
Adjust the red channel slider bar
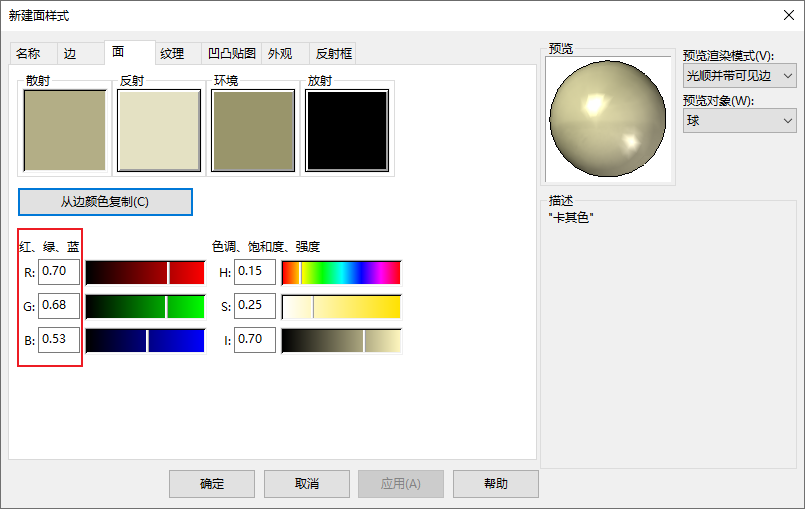tap(145, 272)
